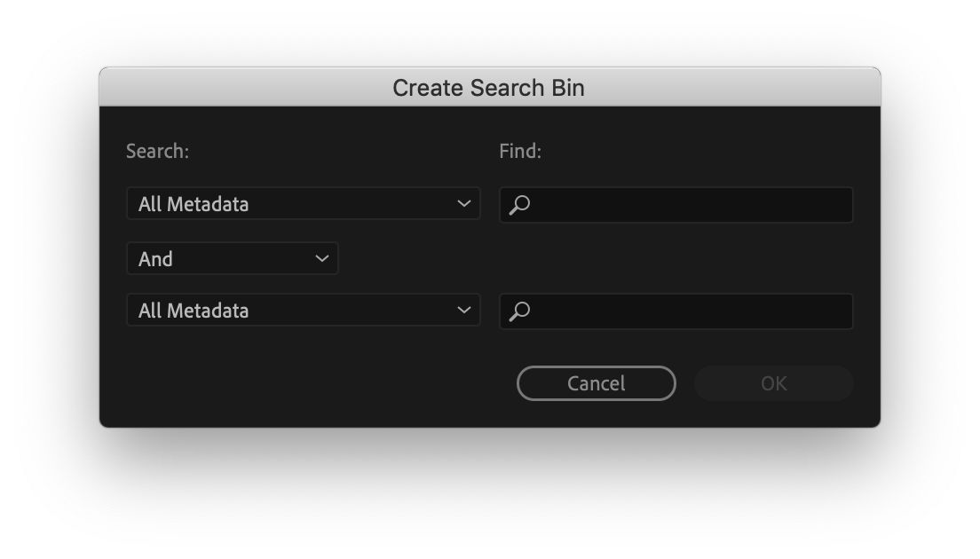Click the Create Search Bin title bar
The width and height of the screenshot is (980, 559).
coord(489,87)
